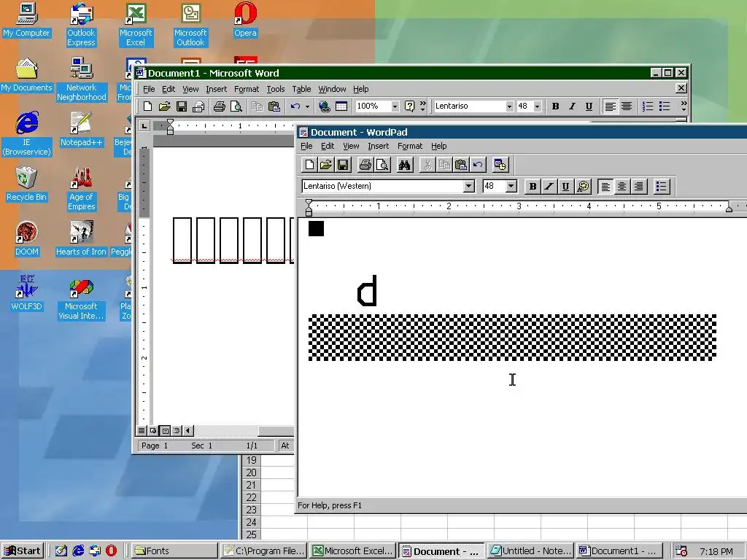Screen dimensions: 747x560
Task: Click Tables and Borders icon in Word
Action: point(341,106)
